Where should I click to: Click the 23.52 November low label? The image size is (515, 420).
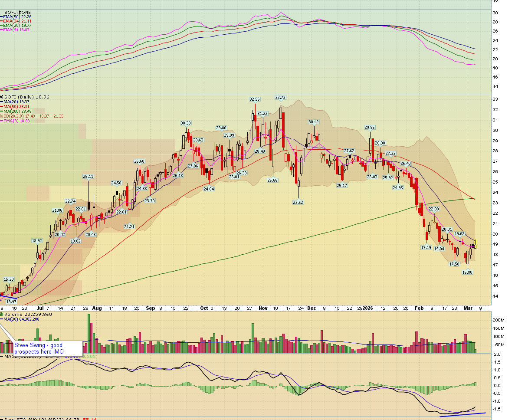pos(298,202)
